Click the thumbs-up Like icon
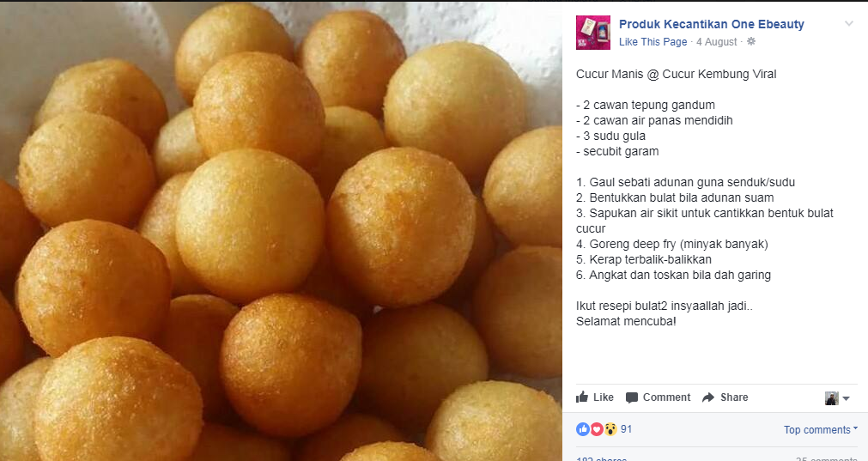The image size is (868, 461). click(582, 397)
